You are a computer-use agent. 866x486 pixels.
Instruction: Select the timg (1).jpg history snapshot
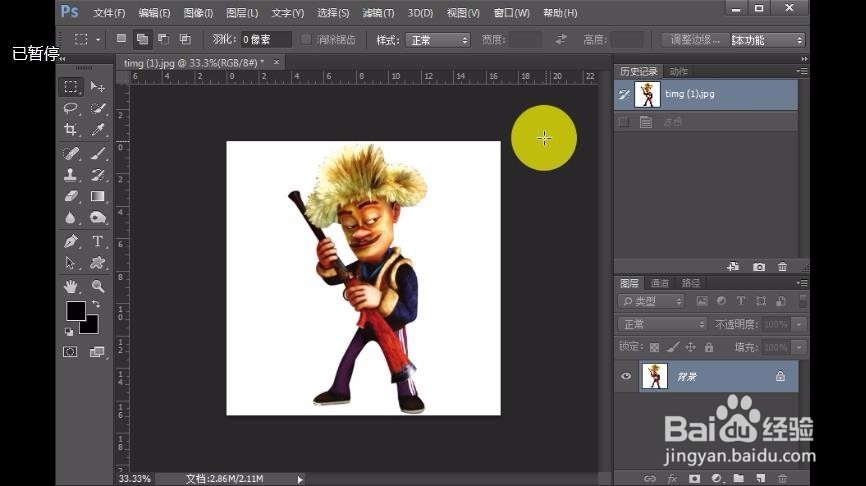click(706, 94)
